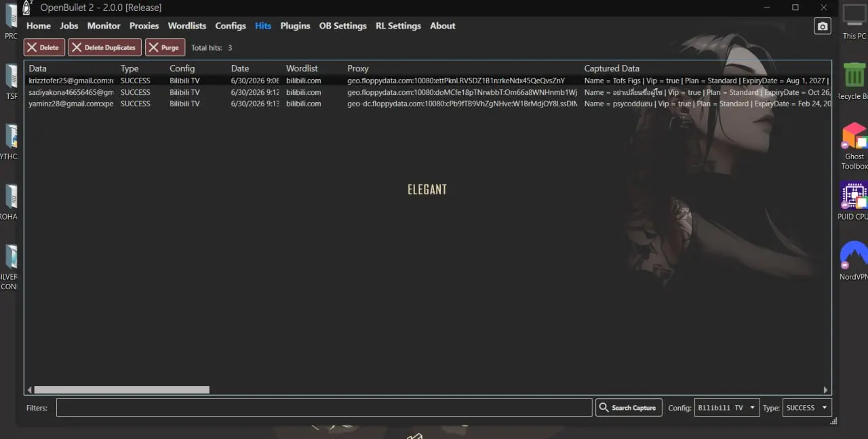The image size is (868, 439).
Task: Click the OpenBullet logo in the title bar
Action: click(27, 7)
